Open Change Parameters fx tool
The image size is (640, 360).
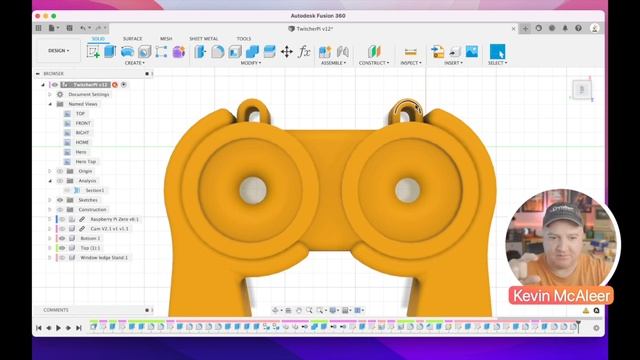click(x=304, y=51)
